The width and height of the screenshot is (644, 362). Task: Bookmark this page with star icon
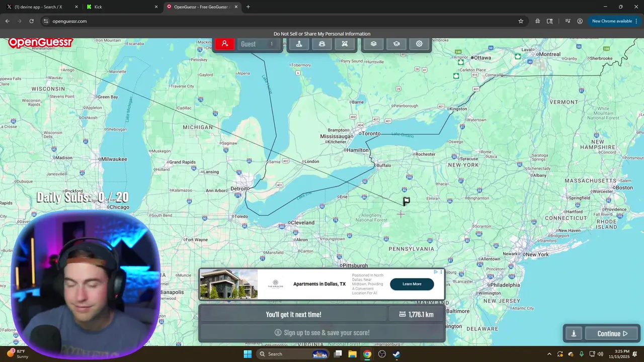[x=521, y=21]
